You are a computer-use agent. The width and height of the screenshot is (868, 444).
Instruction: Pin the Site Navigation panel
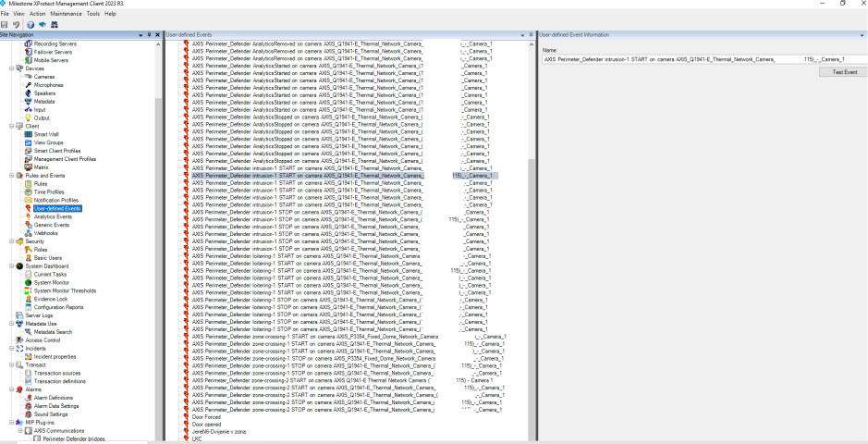point(150,34)
